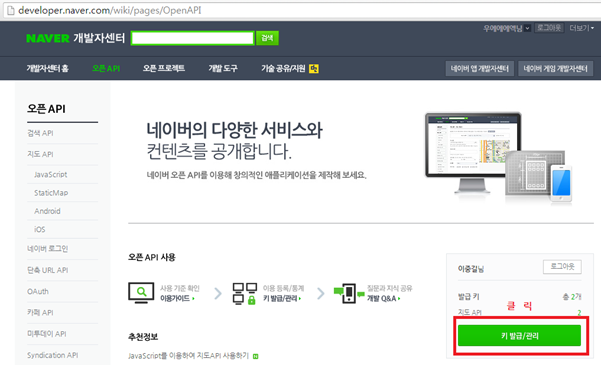Select iOS in the sidebar
This screenshot has width=601, height=365.
pos(39,229)
